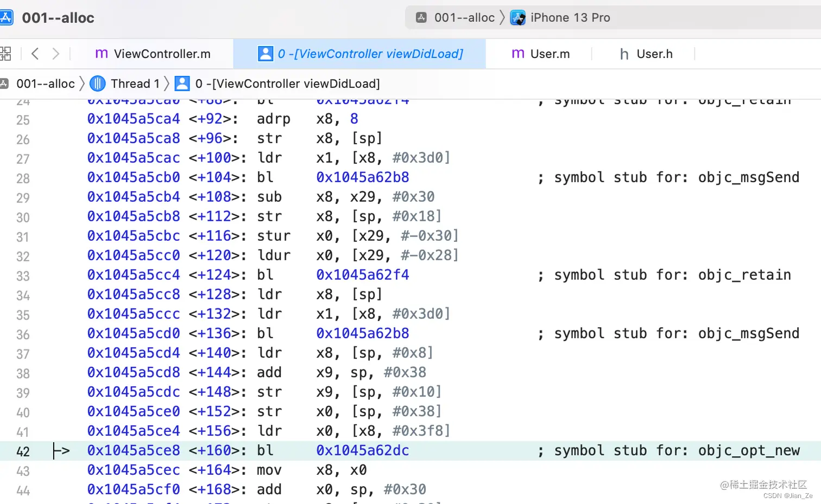Open the 0 -[ViewController viewDidLoad] breadcrumb

pyautogui.click(x=287, y=84)
